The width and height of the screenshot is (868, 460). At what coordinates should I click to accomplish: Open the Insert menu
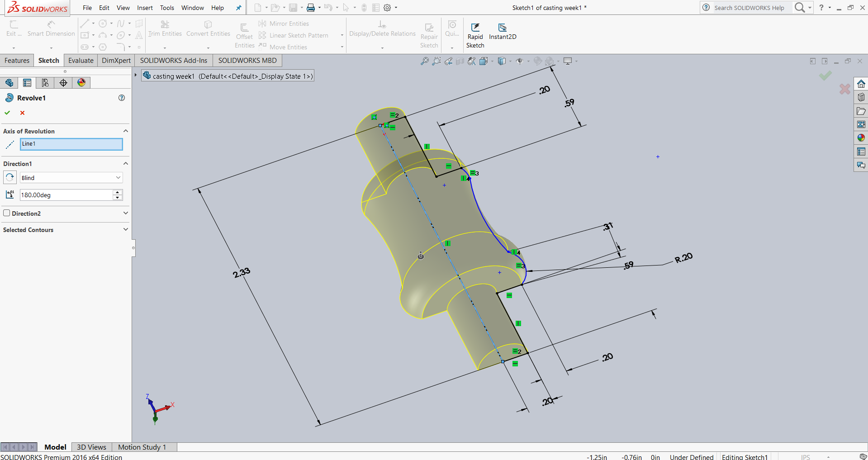145,8
